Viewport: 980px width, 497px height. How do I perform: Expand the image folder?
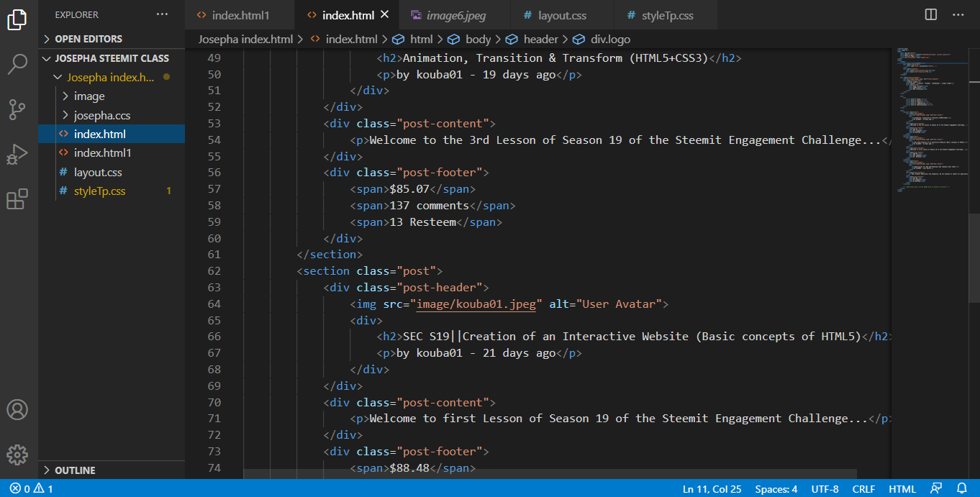coord(112,96)
